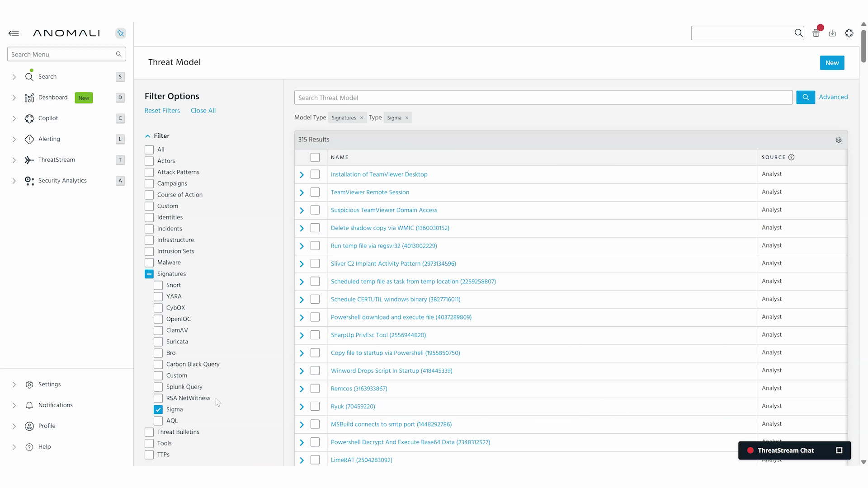The height and width of the screenshot is (488, 868).
Task: Click the hamburger menu collapse icon
Action: 14,33
